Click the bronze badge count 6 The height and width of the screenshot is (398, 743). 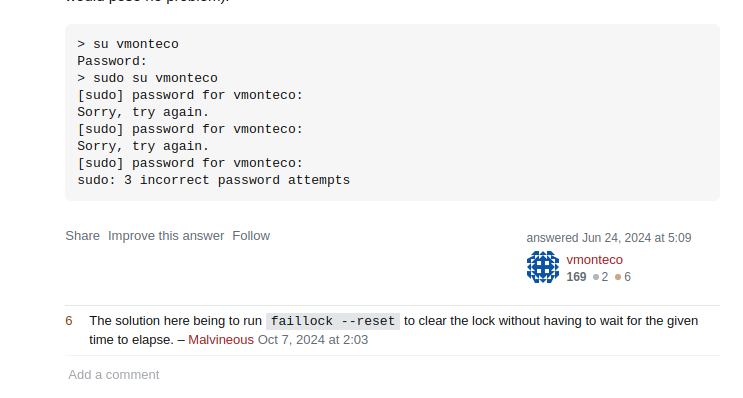coord(627,277)
